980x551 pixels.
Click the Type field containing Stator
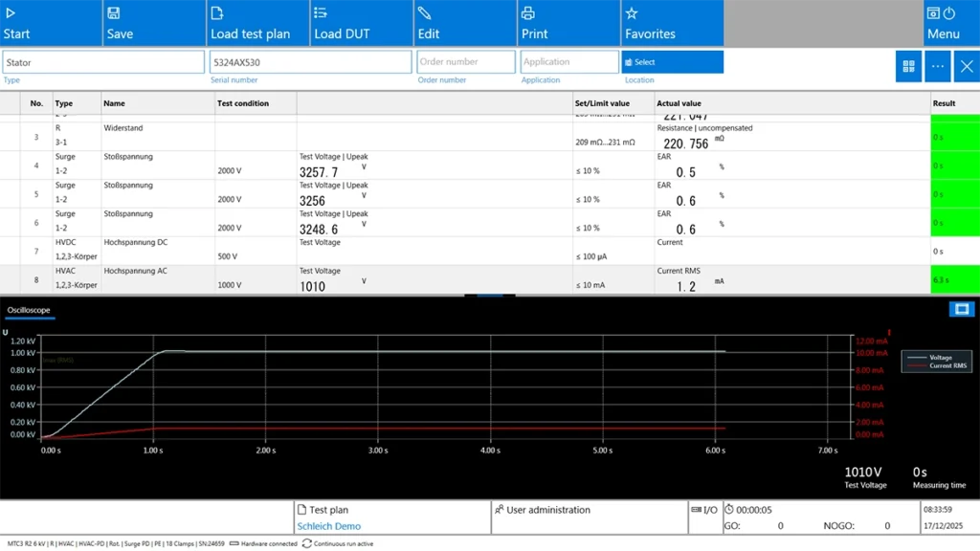coord(103,62)
